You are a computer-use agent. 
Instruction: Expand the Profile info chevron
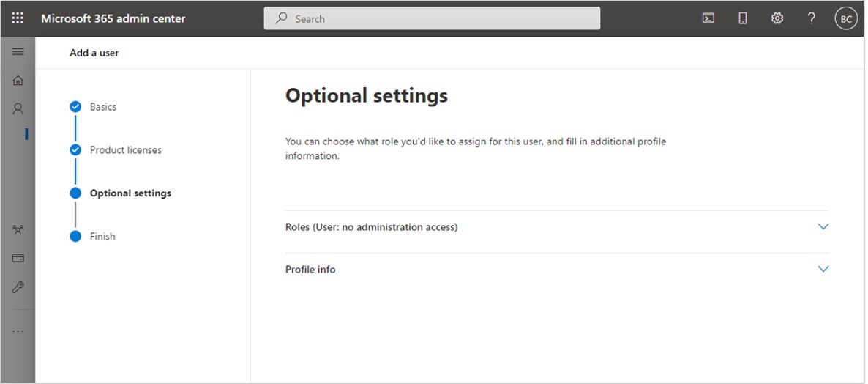pos(823,269)
